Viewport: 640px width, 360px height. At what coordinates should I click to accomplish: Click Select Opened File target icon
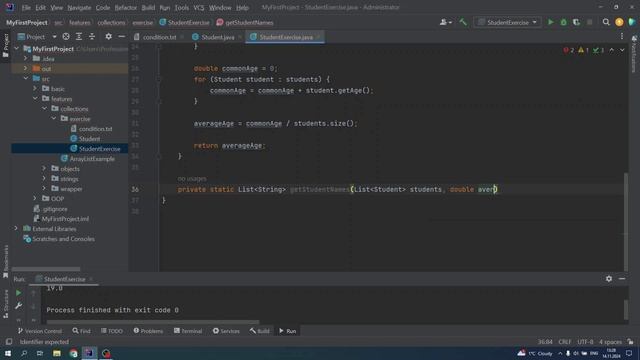tap(66, 37)
